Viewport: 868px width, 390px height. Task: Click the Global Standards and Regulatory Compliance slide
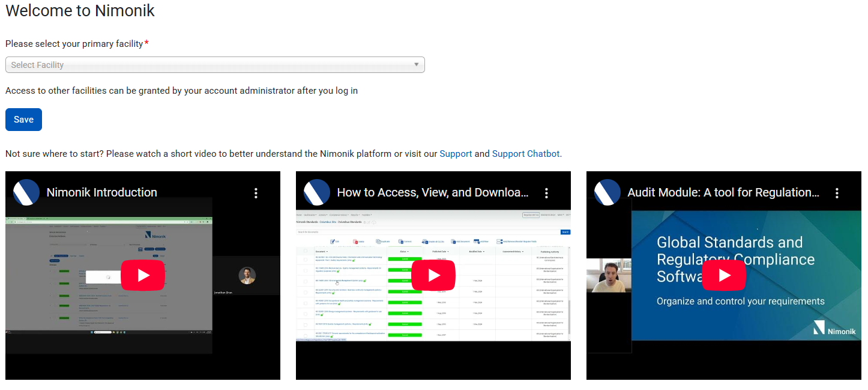(x=746, y=275)
